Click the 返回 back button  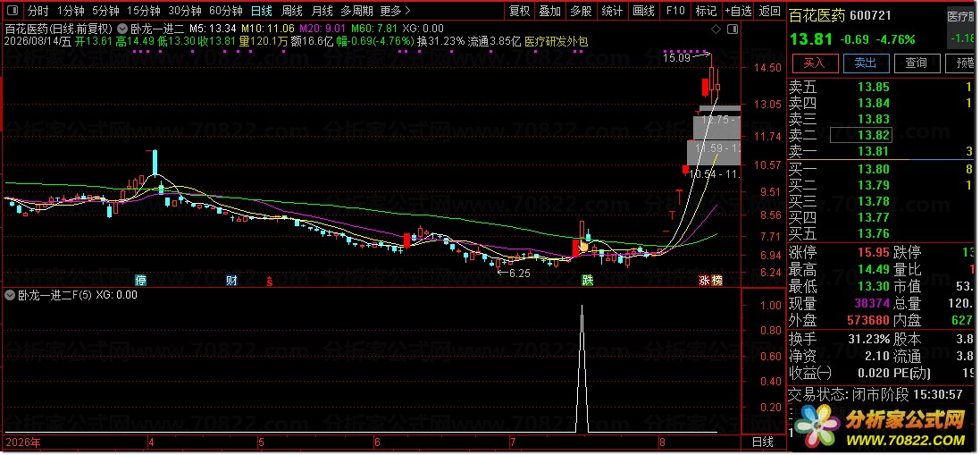[769, 11]
